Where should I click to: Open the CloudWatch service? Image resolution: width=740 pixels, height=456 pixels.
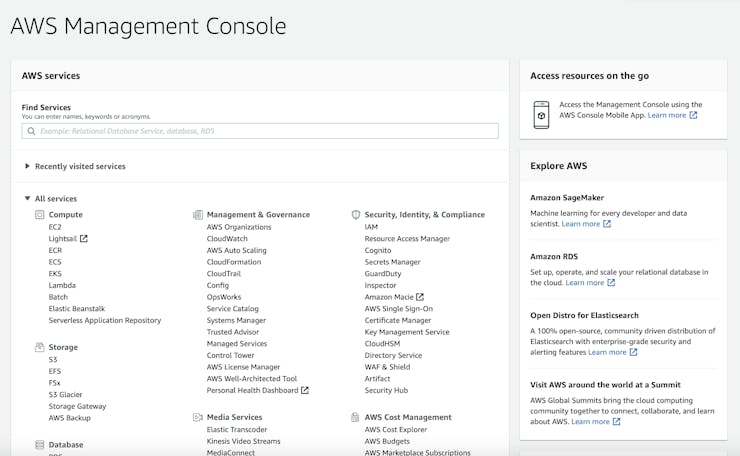227,239
